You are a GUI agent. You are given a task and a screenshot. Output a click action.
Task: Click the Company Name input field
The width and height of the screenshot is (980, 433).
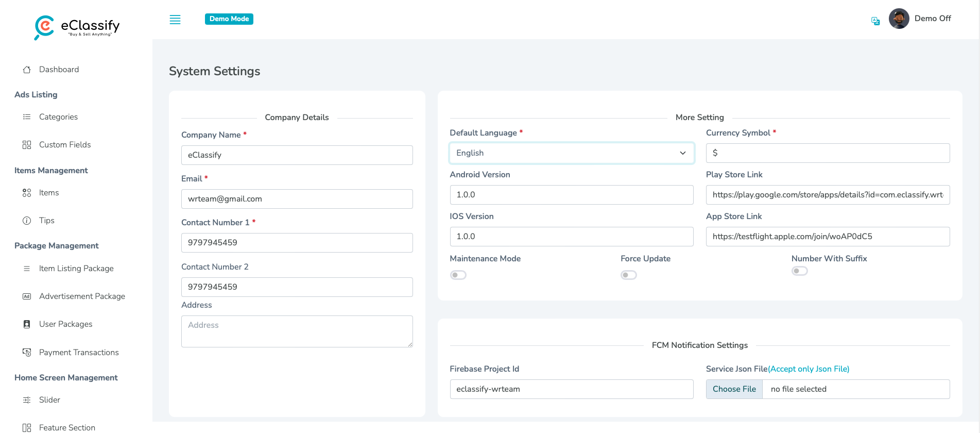297,155
